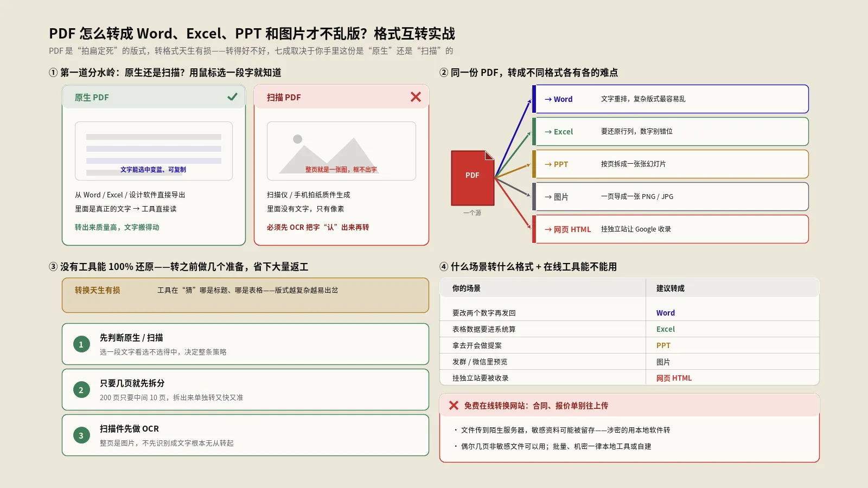Image resolution: width=868 pixels, height=488 pixels.
Task: Click step title 扫描件先做 OCR
Action: click(x=129, y=428)
